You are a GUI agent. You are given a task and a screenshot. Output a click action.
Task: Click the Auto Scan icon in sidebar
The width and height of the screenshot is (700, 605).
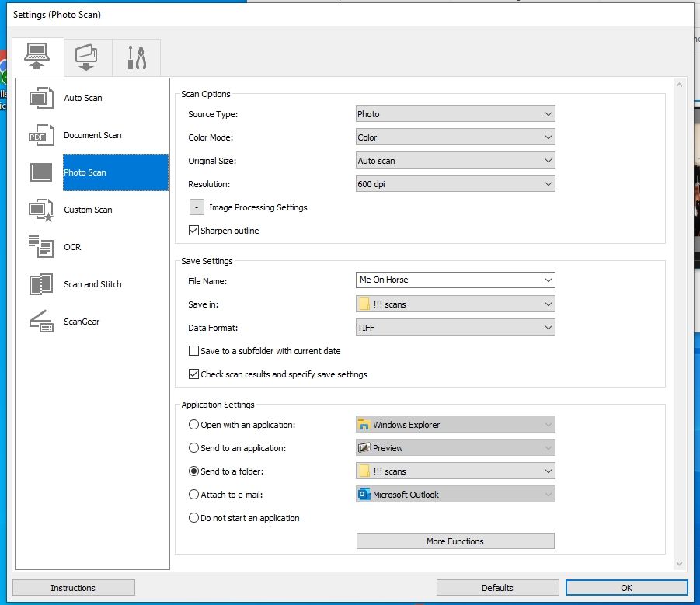[40, 98]
